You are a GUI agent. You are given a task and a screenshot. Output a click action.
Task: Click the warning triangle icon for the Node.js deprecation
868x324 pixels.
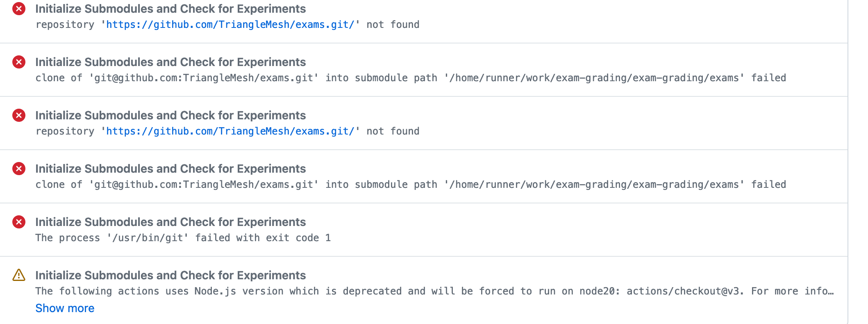[x=19, y=275]
